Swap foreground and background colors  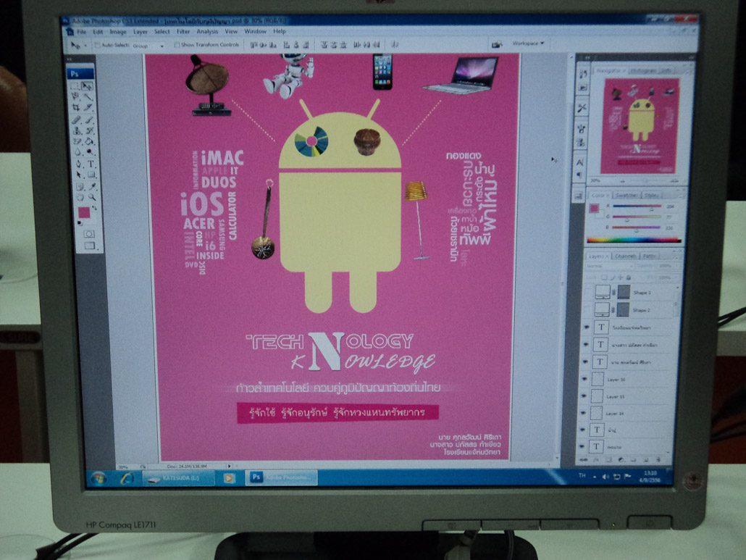pyautogui.click(x=94, y=208)
